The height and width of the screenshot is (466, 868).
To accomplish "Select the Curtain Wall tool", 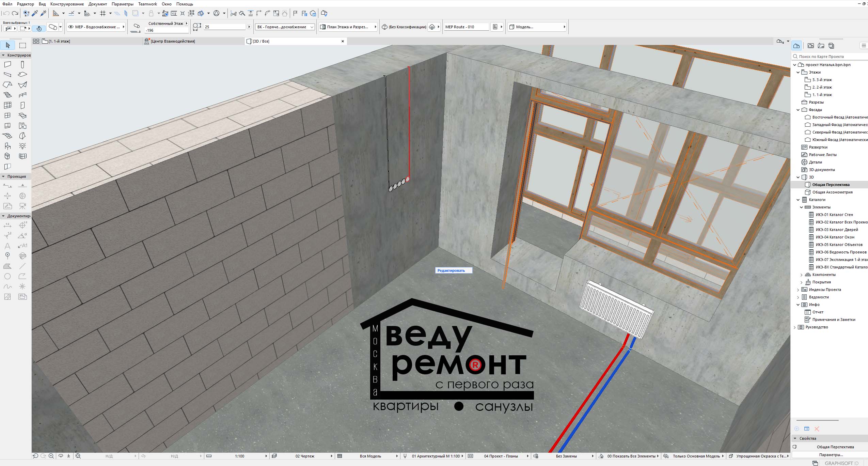I will [x=7, y=105].
